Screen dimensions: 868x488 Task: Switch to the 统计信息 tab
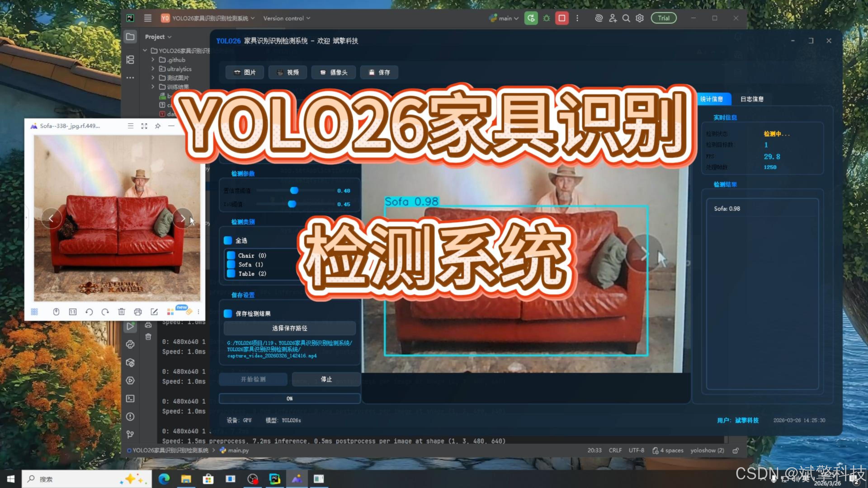(712, 99)
